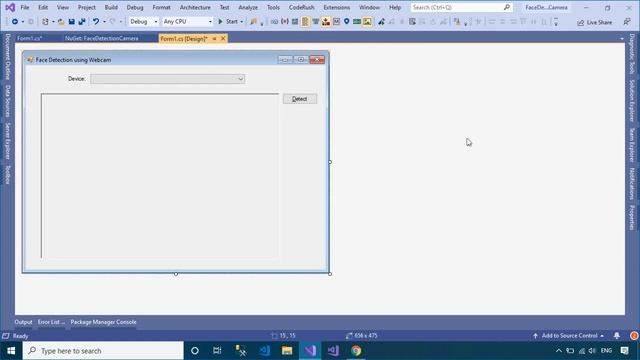Select the picture box on the form
This screenshot has width=640, height=360.
[x=160, y=176]
